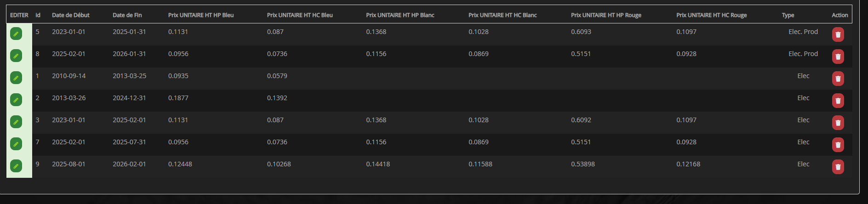Click the trash icon for Id 2
The image size is (868, 204).
[838, 101]
